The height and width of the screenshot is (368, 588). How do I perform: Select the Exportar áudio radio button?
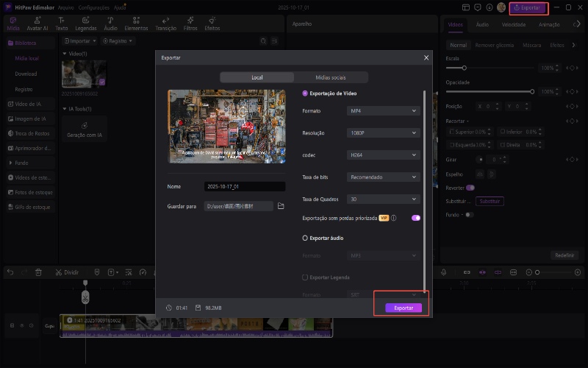pyautogui.click(x=305, y=238)
